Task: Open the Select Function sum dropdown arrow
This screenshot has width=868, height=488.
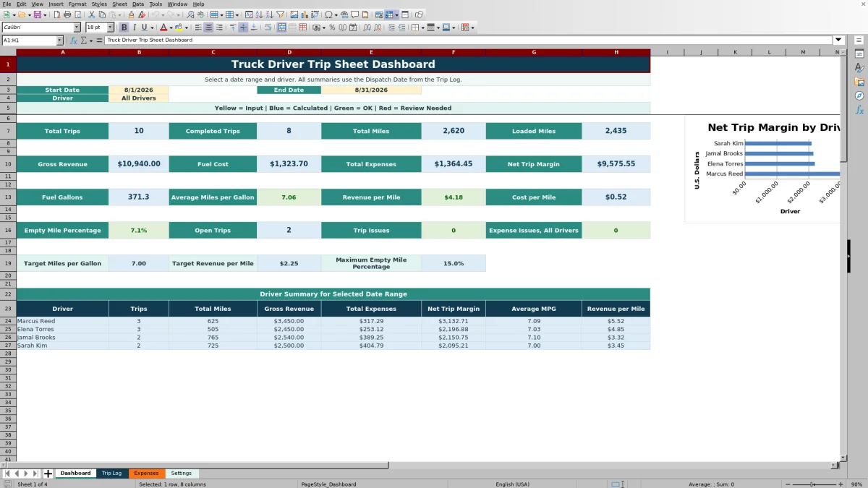Action: (90, 40)
